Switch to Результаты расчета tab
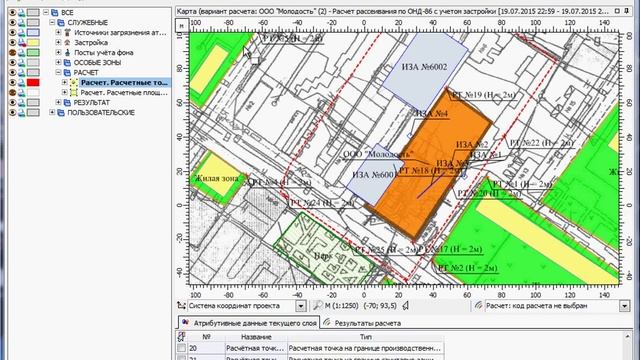The width and height of the screenshot is (640, 360). pyautogui.click(x=362, y=323)
